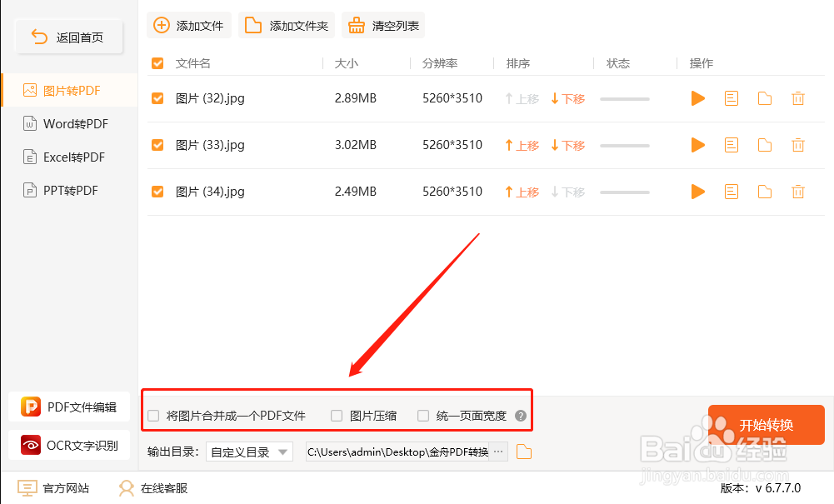The width and height of the screenshot is (834, 504).
Task: Enable 将图片合并成一个PDF文件 option
Action: coord(153,416)
